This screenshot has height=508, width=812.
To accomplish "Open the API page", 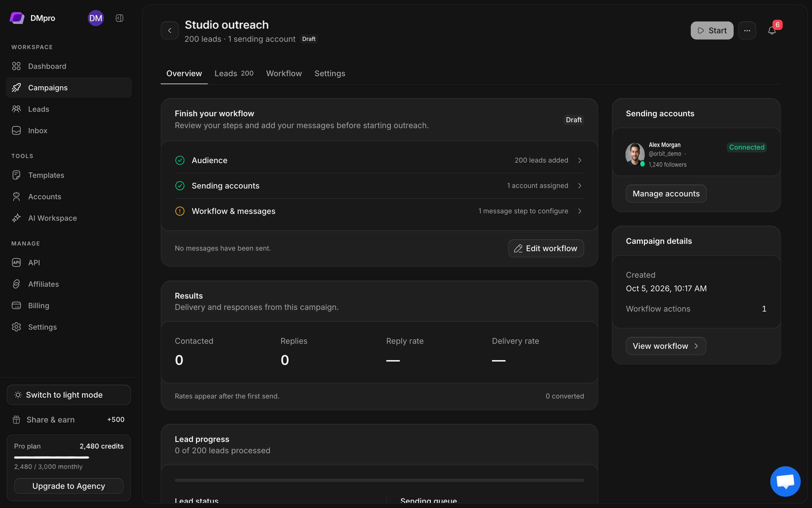I will (69, 262).
